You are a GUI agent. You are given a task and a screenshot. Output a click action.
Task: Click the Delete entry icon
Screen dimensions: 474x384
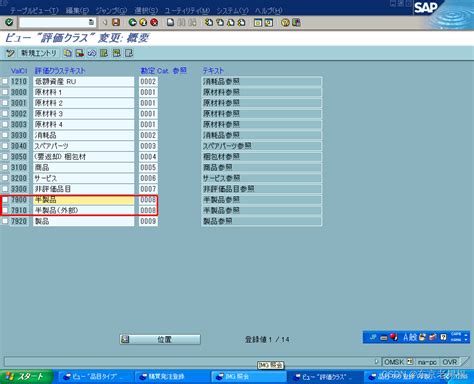click(80, 53)
